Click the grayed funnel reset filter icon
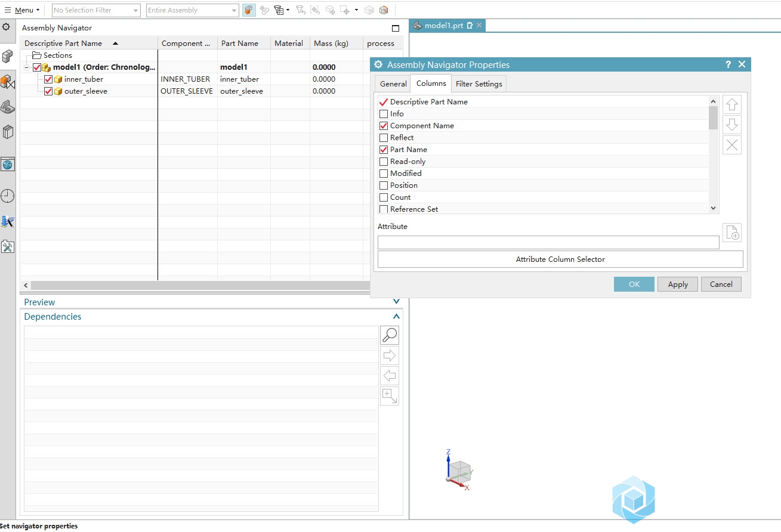Screen dimensions: 781x532 (x=301, y=10)
